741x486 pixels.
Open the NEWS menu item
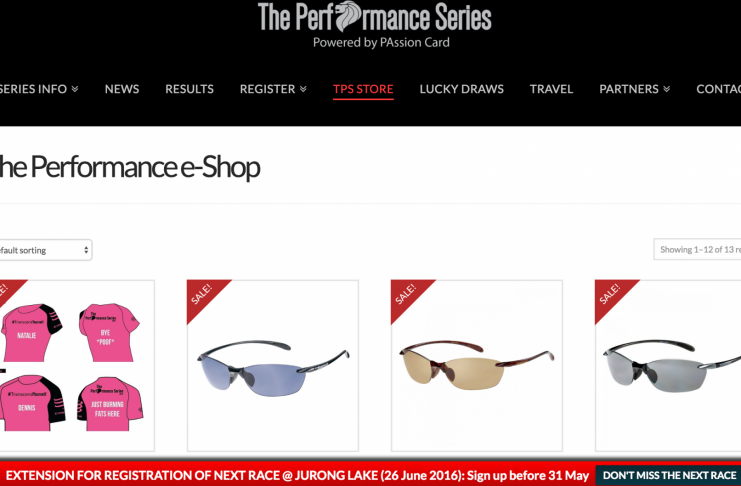pos(122,89)
